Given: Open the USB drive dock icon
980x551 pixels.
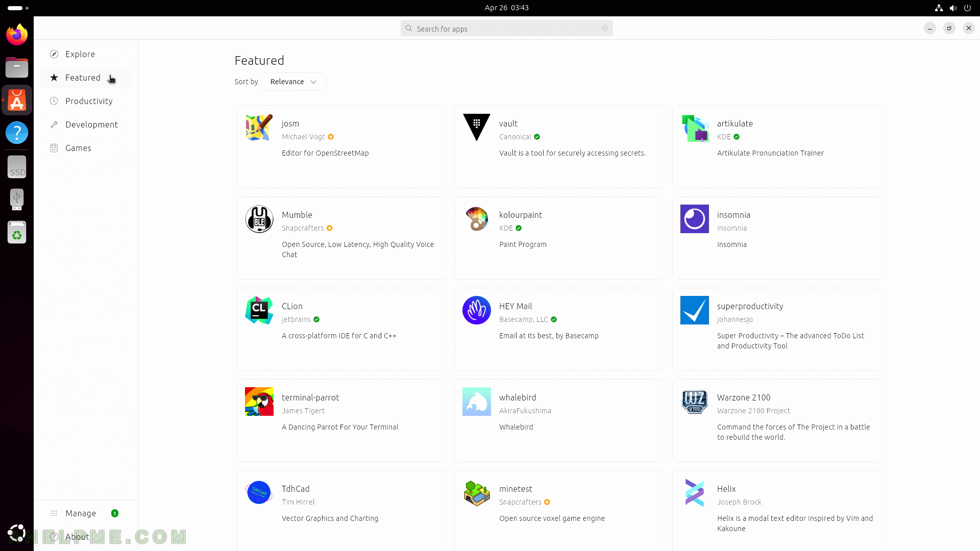Looking at the screenshot, I should [17, 200].
